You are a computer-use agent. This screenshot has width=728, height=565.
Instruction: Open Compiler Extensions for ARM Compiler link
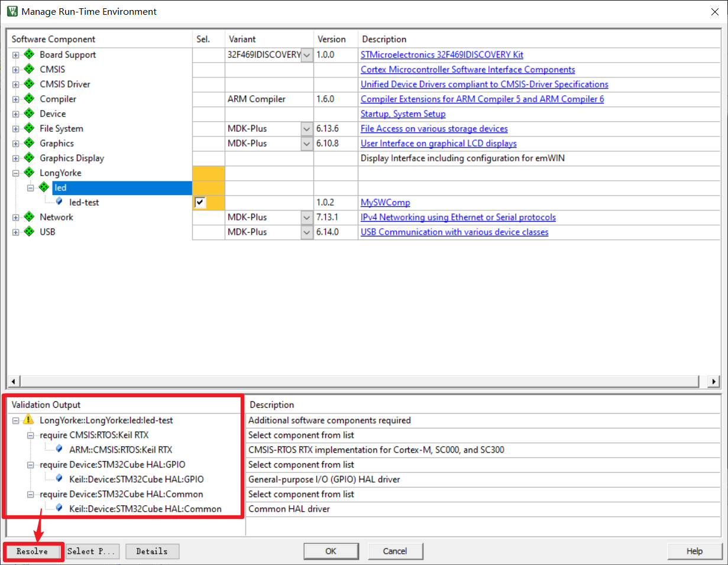(x=483, y=99)
